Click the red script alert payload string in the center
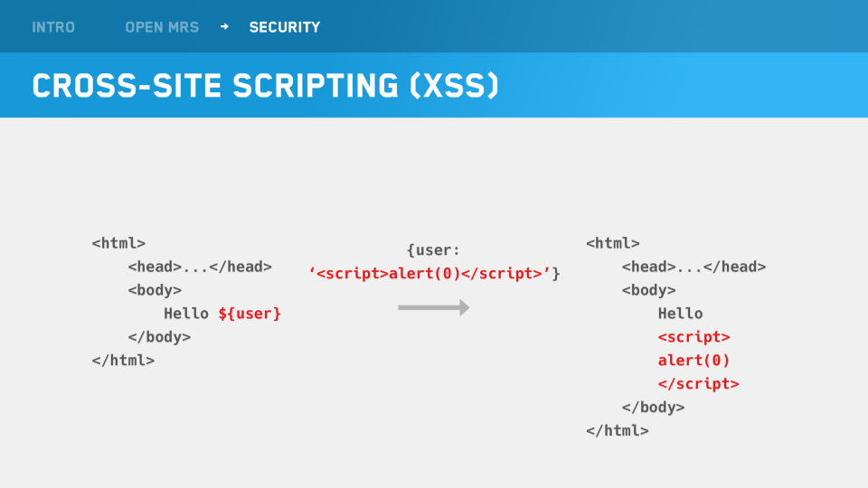This screenshot has height=488, width=868. pyautogui.click(x=434, y=273)
